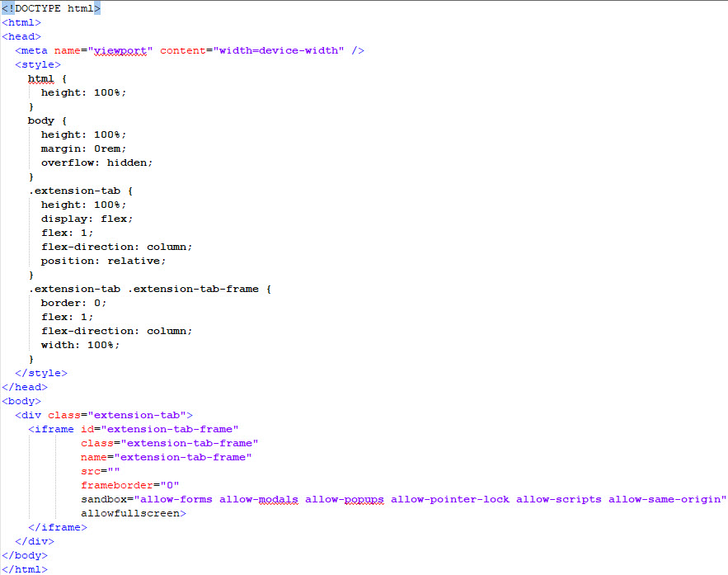
Task: Click the closing </div> tag
Action: click(x=35, y=541)
